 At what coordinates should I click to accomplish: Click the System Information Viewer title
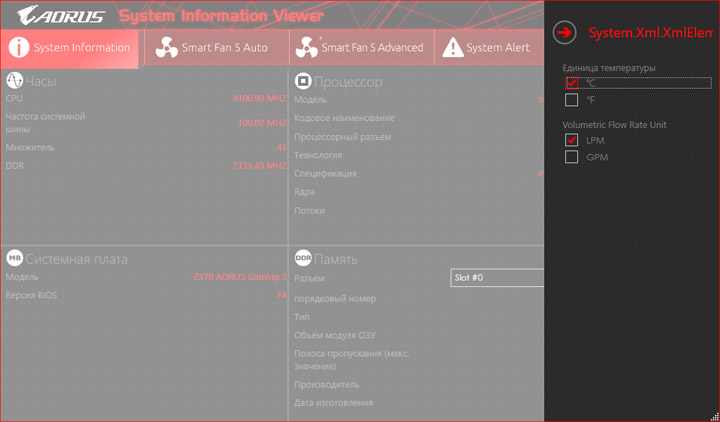[x=221, y=16]
